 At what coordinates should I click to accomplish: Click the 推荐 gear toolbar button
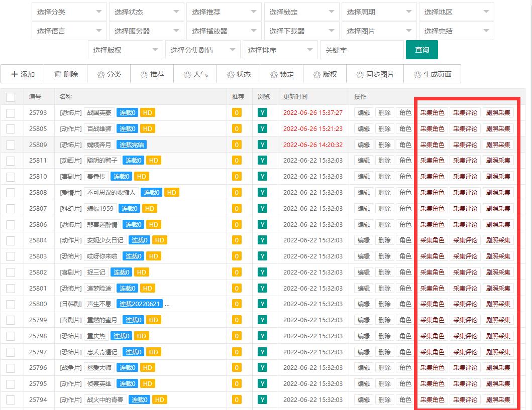tap(152, 74)
